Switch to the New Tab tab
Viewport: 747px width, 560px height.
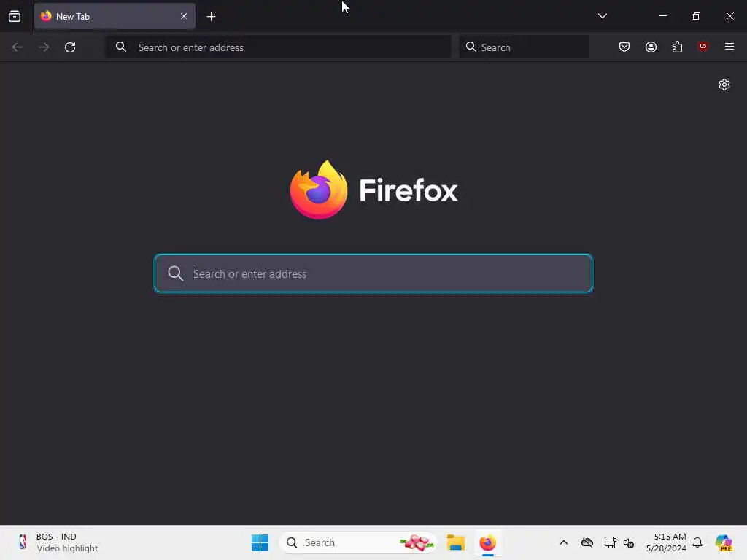[x=115, y=16]
